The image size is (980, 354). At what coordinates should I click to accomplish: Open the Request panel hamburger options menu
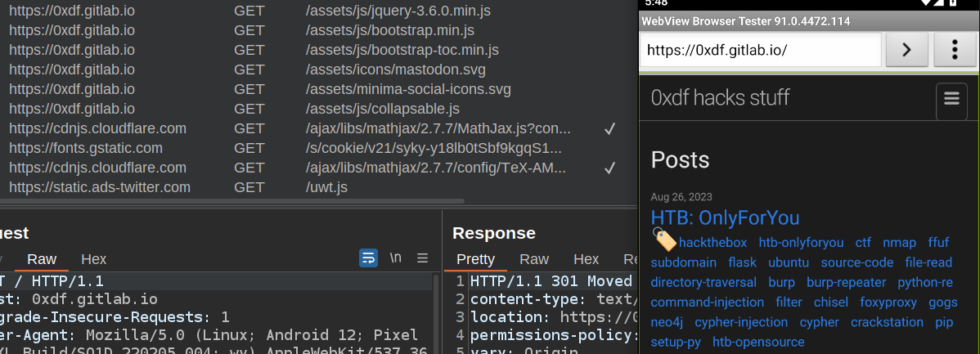[x=423, y=258]
